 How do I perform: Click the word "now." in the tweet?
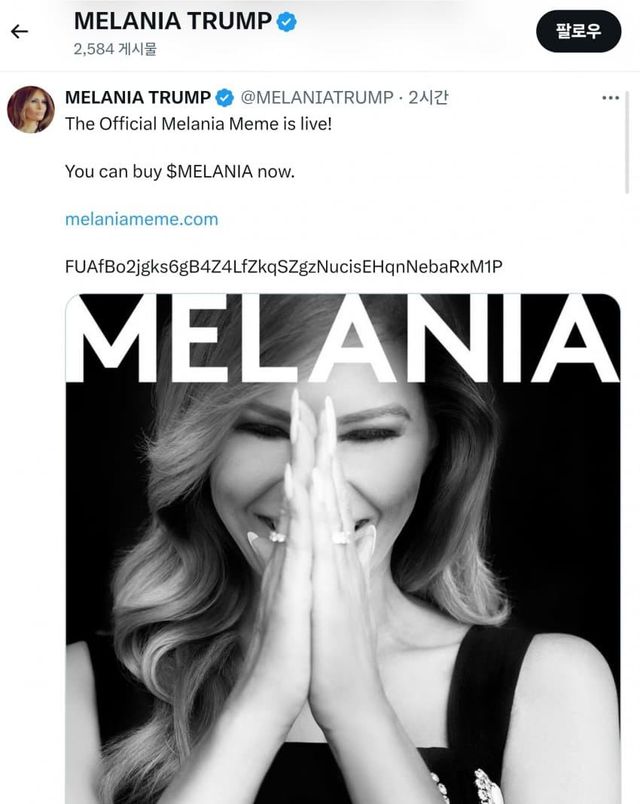tap(276, 171)
